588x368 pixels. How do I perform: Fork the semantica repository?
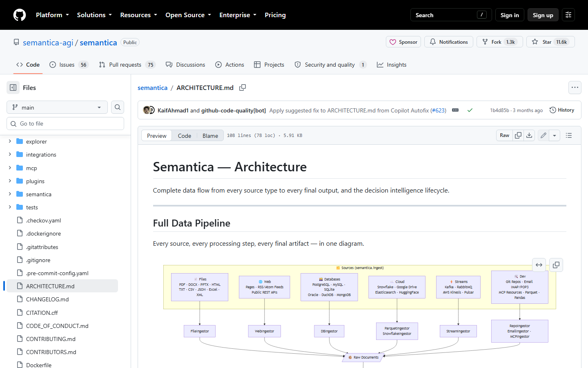tap(500, 42)
